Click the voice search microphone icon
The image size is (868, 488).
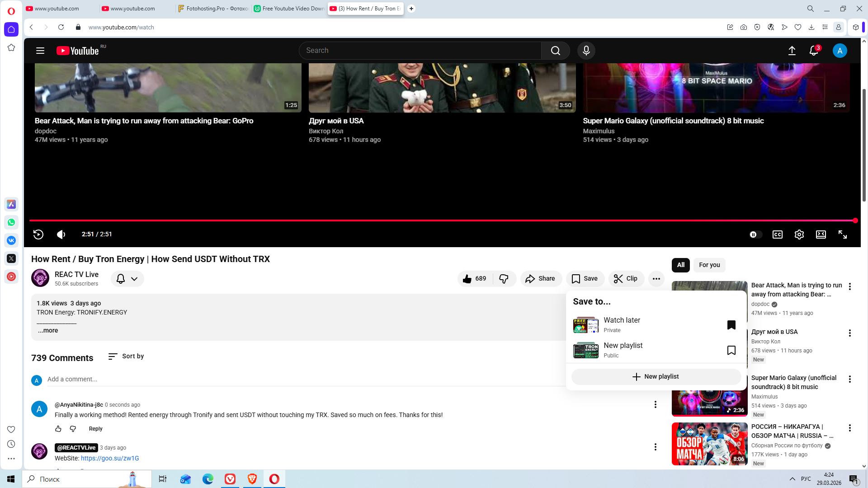pos(586,51)
